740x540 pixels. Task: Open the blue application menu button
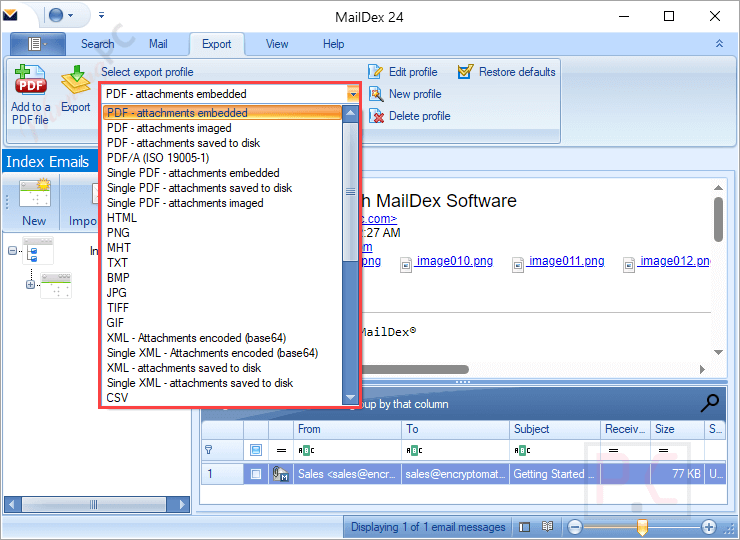tap(38, 44)
